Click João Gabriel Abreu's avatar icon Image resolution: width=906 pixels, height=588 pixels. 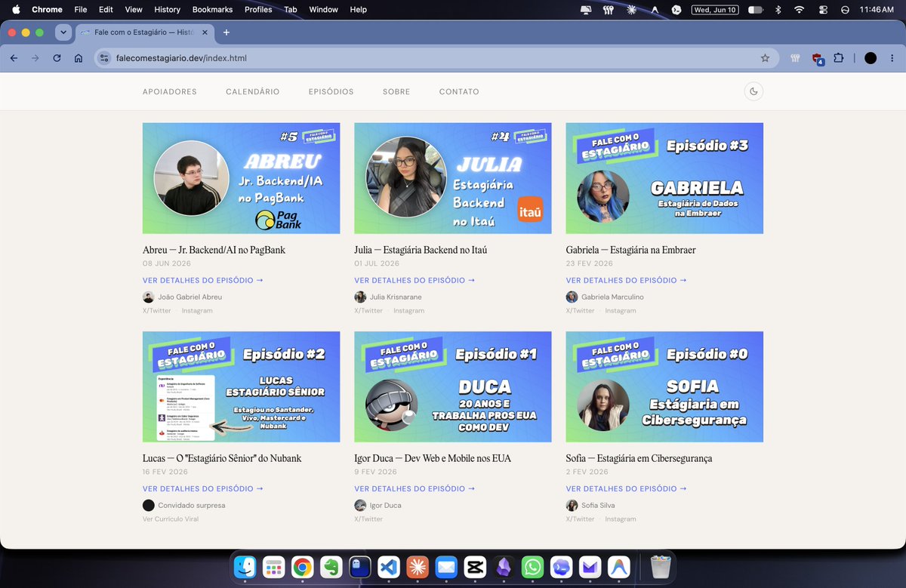pyautogui.click(x=149, y=297)
